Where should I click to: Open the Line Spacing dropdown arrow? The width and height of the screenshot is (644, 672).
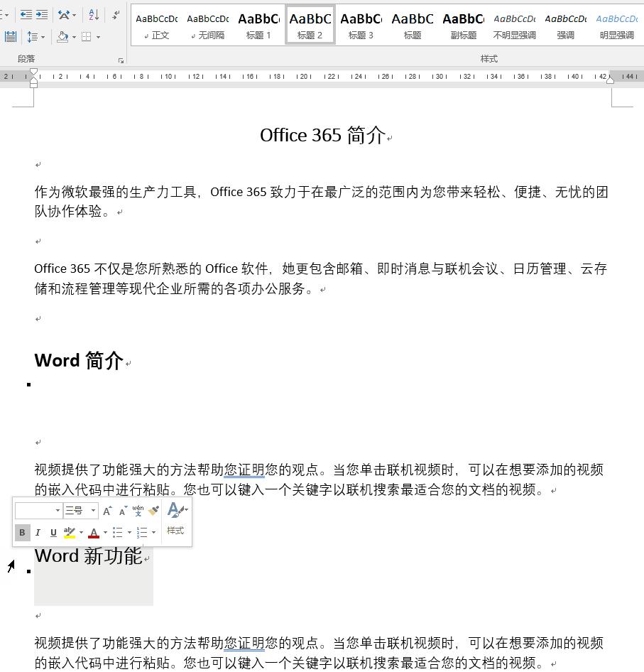tap(43, 37)
